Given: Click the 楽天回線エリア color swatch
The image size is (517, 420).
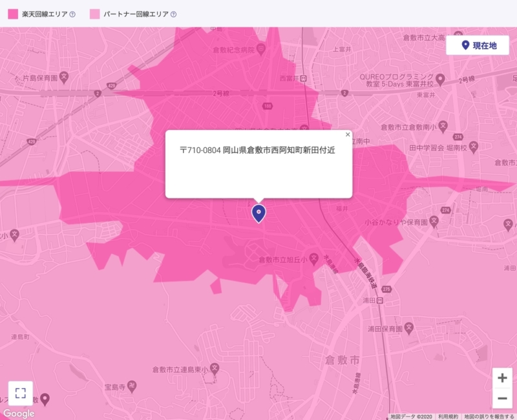Looking at the screenshot, I should coord(13,14).
